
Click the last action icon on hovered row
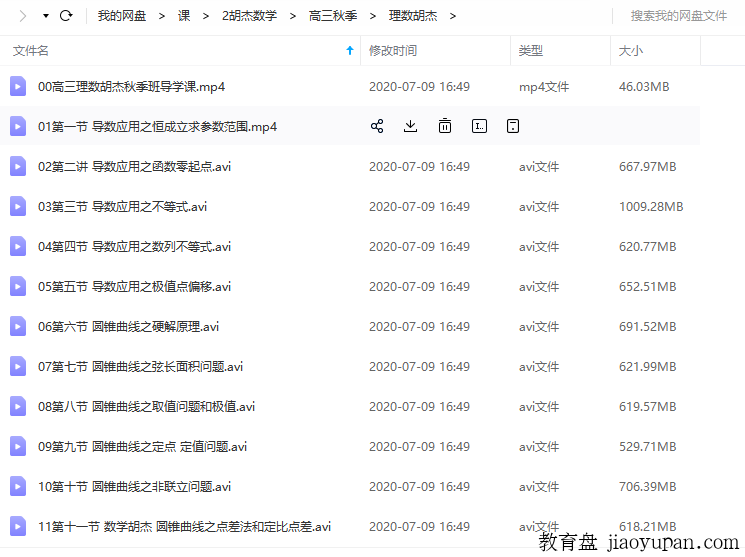[x=513, y=126]
